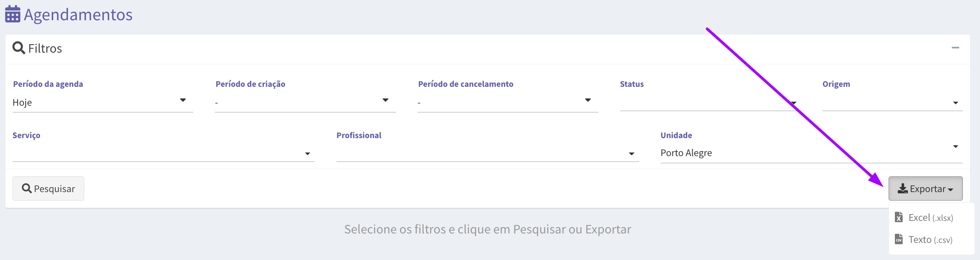980x260 pixels.
Task: Select Excel (.xlsx) export option
Action: pos(931,218)
